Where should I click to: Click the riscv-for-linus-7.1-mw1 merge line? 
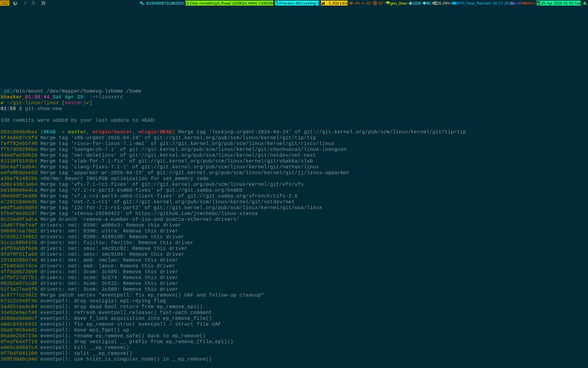[x=168, y=144]
